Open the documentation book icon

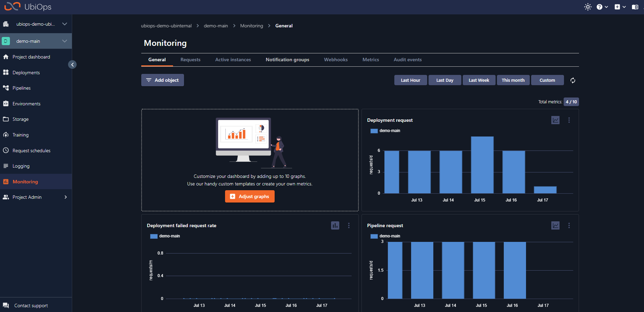[635, 7]
